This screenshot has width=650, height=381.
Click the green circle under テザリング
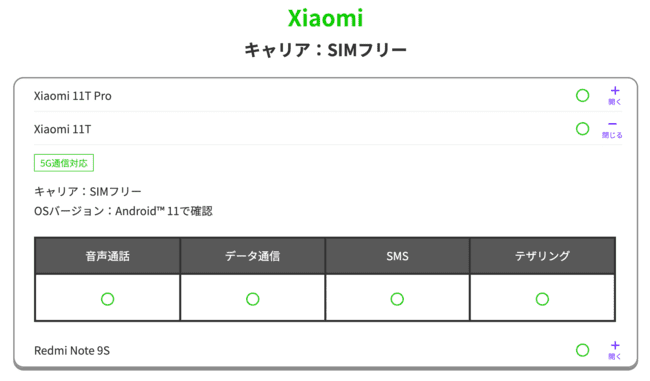tap(542, 299)
